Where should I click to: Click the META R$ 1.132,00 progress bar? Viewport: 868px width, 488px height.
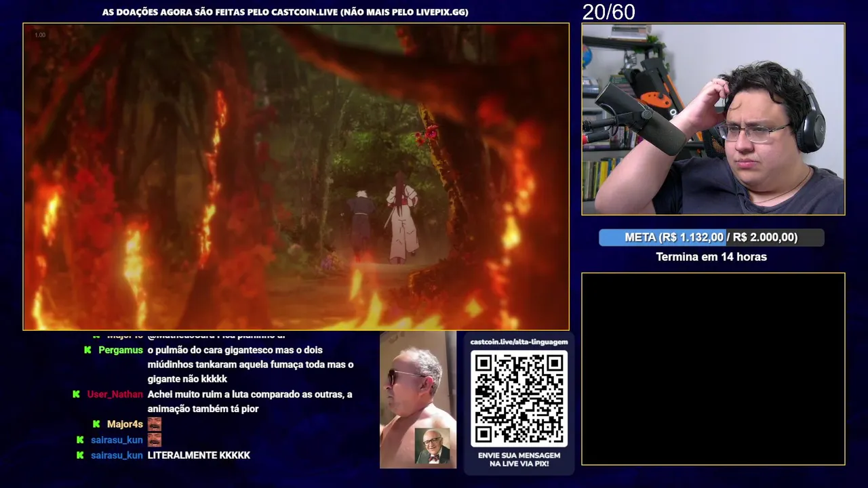coord(711,237)
